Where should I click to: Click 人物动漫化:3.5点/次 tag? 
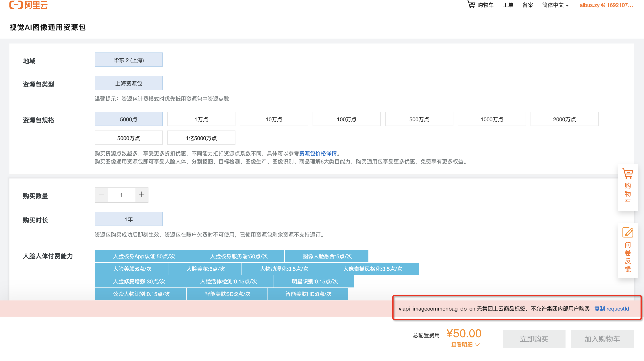[283, 269]
